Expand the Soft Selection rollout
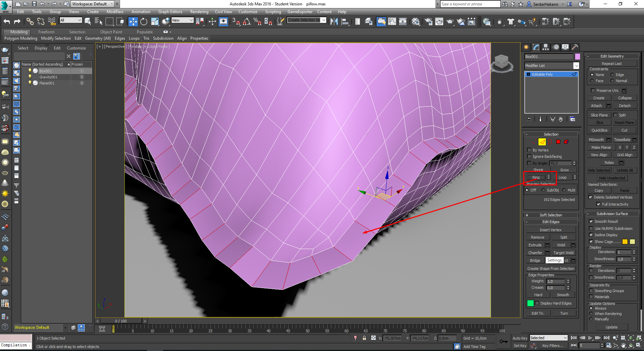 (551, 215)
